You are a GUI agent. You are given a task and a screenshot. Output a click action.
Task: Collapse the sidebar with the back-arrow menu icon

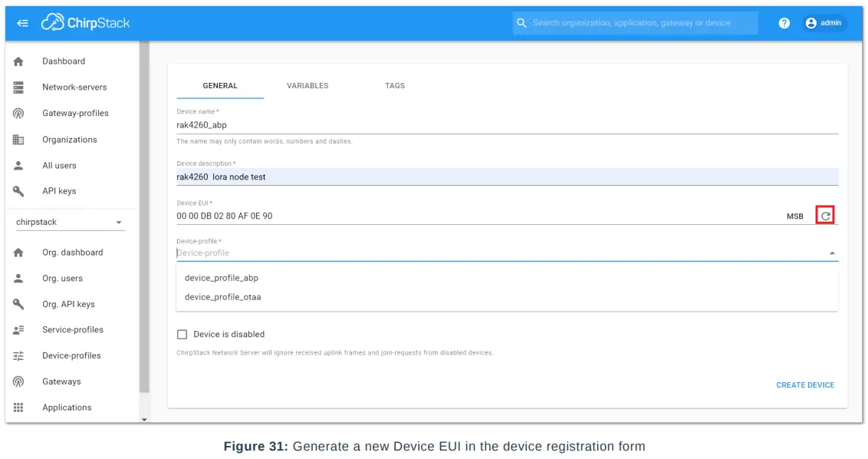coord(23,23)
